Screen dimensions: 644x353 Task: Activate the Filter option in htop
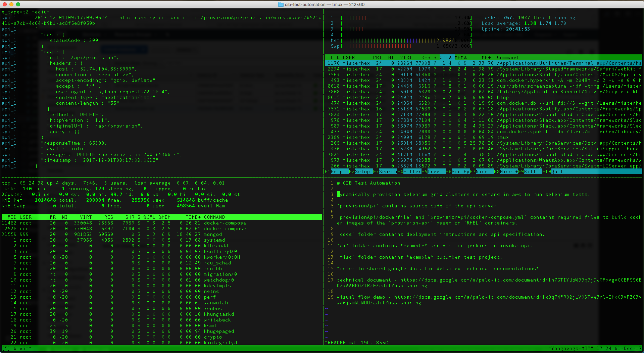[x=409, y=171]
